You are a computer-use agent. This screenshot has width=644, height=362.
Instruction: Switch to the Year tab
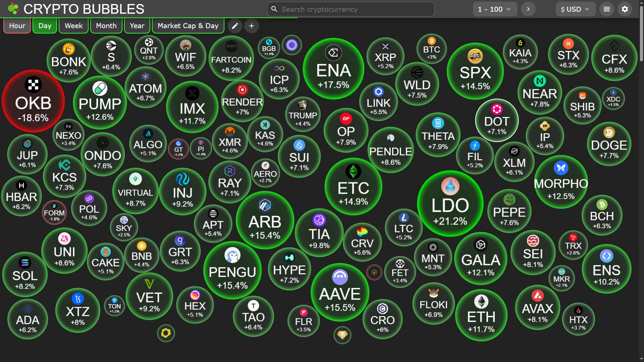(137, 26)
